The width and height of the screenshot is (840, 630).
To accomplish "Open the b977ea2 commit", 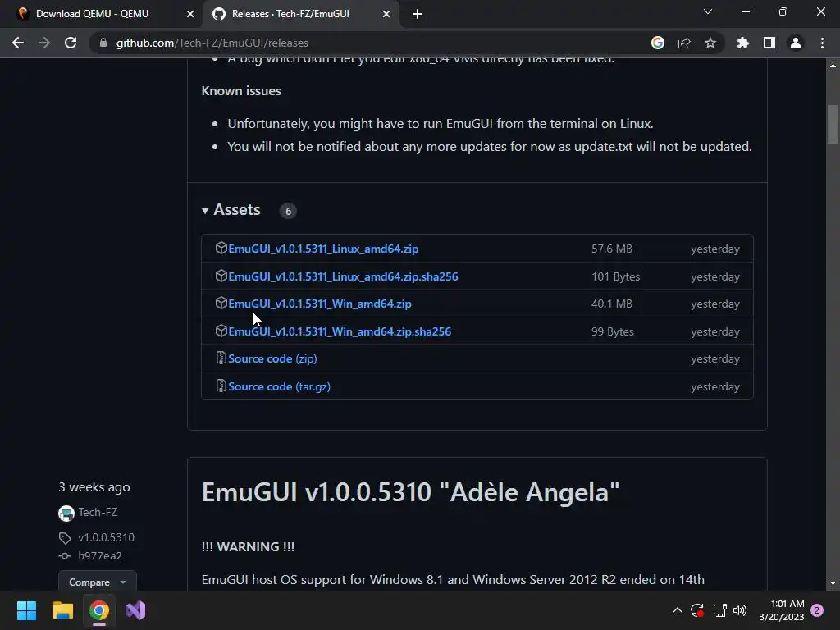I will [100, 555].
